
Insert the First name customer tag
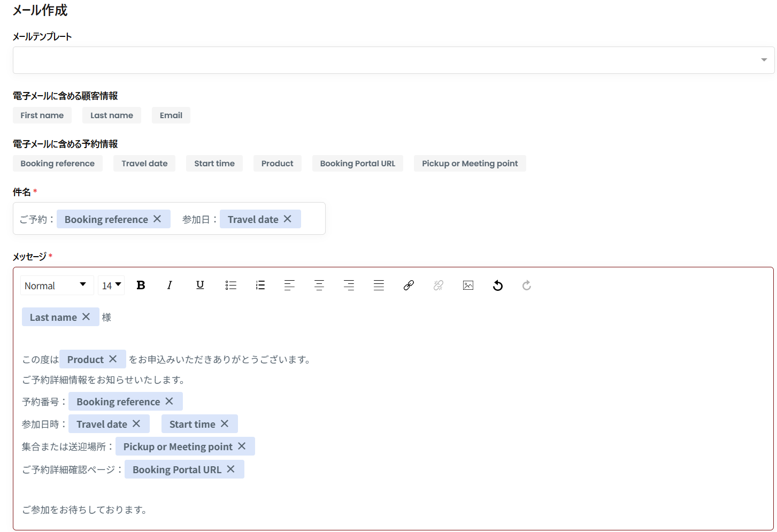coord(42,115)
